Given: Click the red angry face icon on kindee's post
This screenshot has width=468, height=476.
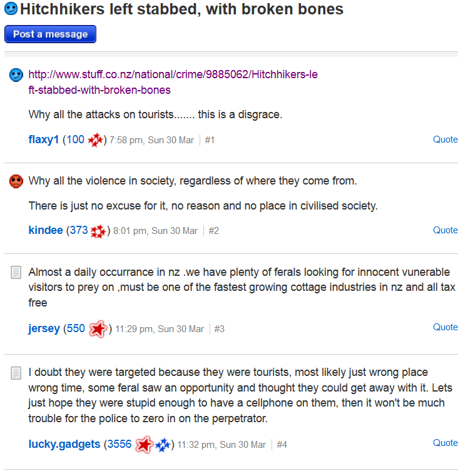Looking at the screenshot, I should (16, 182).
